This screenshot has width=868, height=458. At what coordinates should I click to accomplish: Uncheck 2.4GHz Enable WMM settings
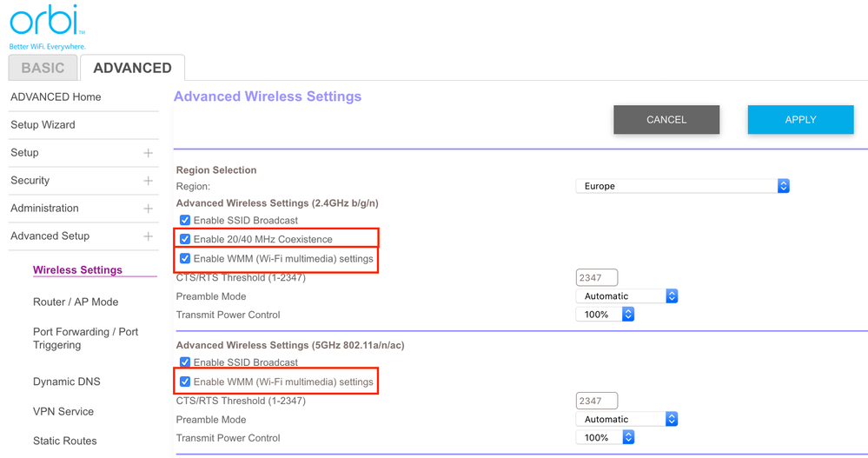click(185, 259)
